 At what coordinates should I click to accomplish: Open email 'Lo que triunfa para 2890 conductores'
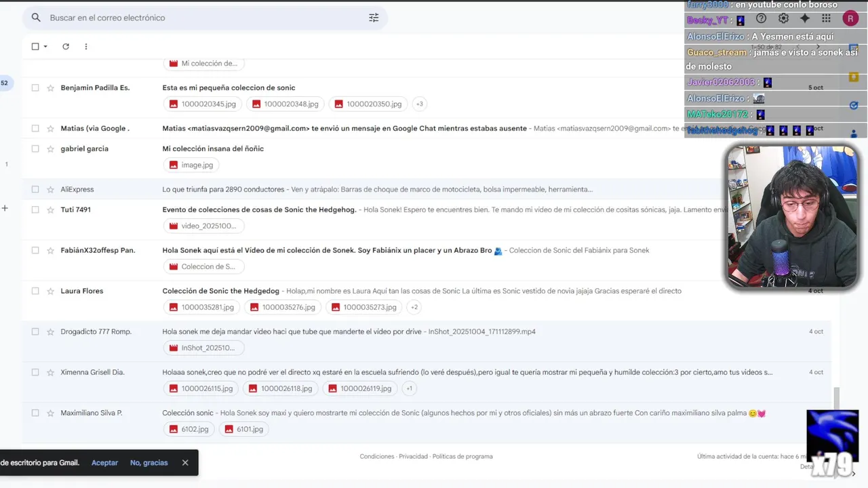223,189
